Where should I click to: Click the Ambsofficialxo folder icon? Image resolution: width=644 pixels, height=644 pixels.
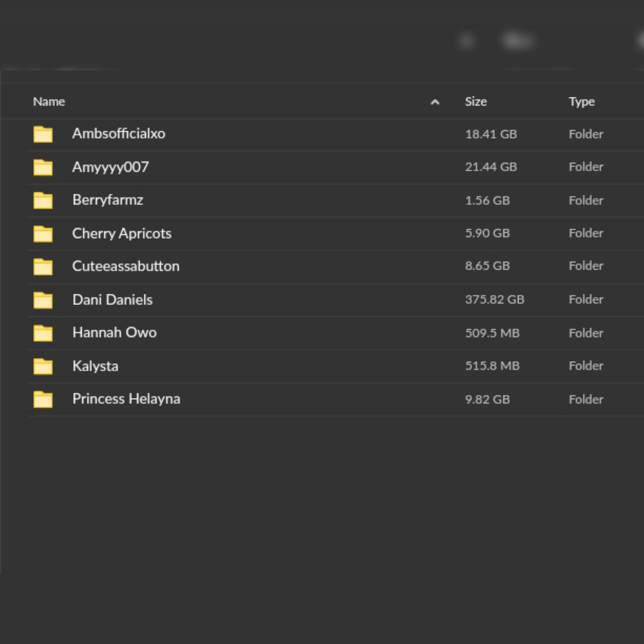[x=43, y=134]
